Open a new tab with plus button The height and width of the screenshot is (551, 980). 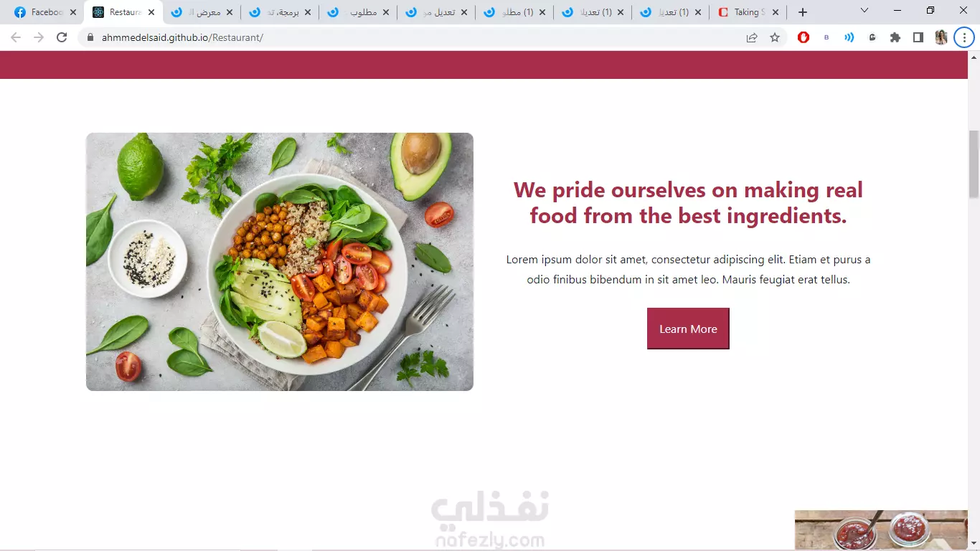click(803, 12)
